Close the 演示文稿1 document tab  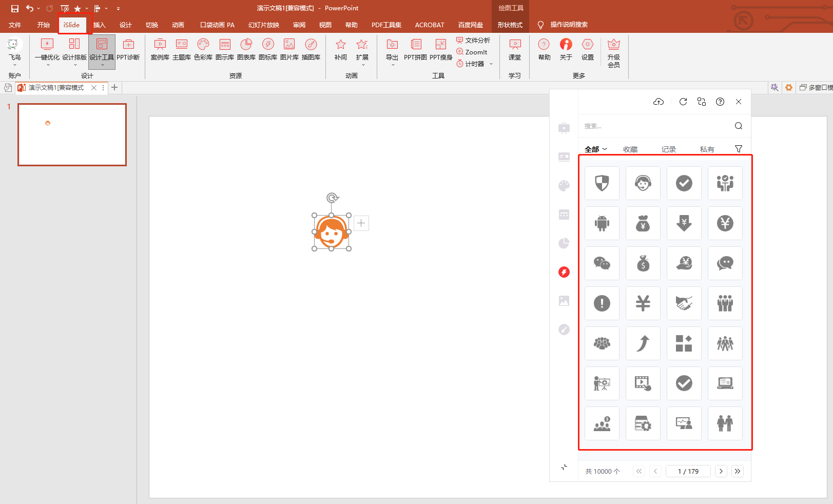tap(94, 88)
